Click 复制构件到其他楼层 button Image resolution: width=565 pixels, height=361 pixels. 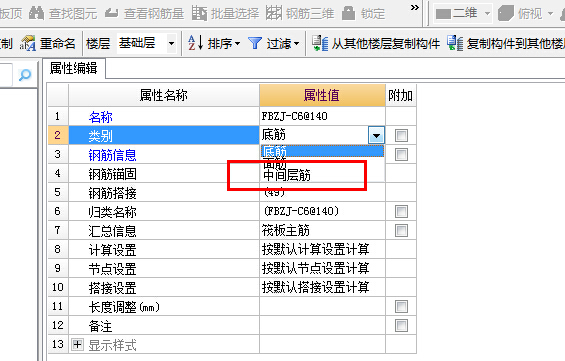click(x=506, y=44)
